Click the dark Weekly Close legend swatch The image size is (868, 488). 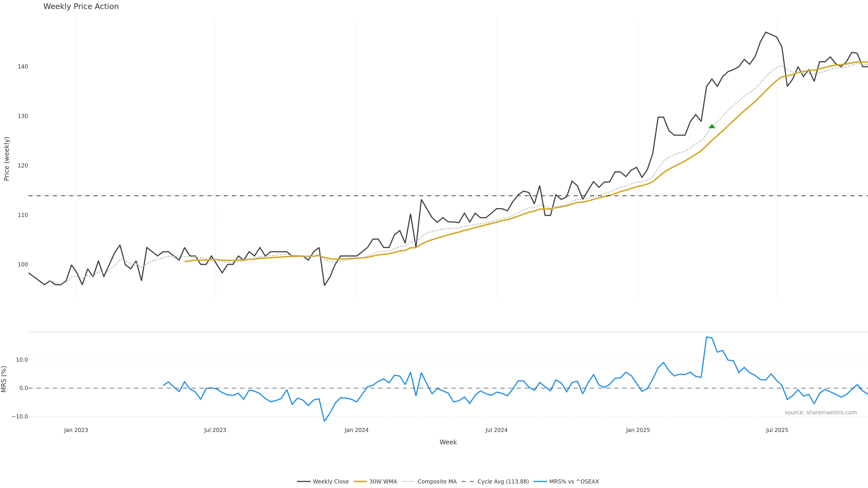(x=303, y=482)
